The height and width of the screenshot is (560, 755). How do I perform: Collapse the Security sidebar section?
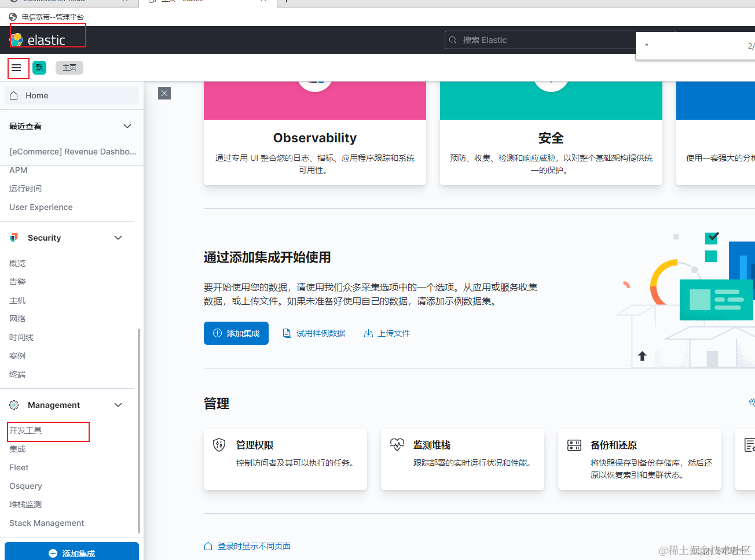coord(118,237)
